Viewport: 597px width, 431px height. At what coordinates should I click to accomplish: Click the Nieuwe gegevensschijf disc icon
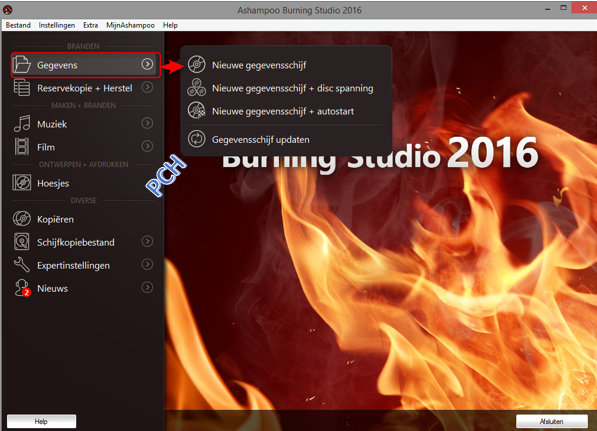click(196, 65)
